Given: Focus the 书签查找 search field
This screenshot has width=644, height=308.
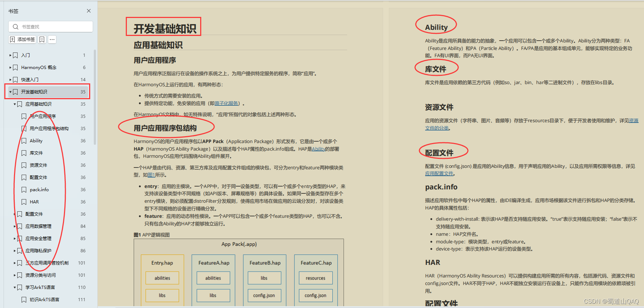Looking at the screenshot, I should coord(51,27).
